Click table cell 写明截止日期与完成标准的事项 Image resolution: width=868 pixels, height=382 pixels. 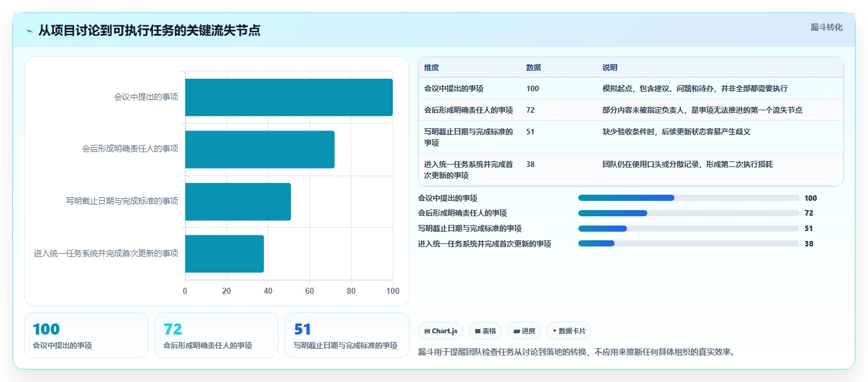[469, 137]
